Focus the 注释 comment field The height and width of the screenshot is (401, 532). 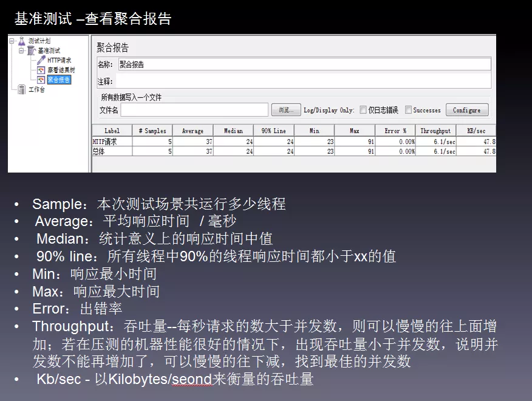(303, 81)
